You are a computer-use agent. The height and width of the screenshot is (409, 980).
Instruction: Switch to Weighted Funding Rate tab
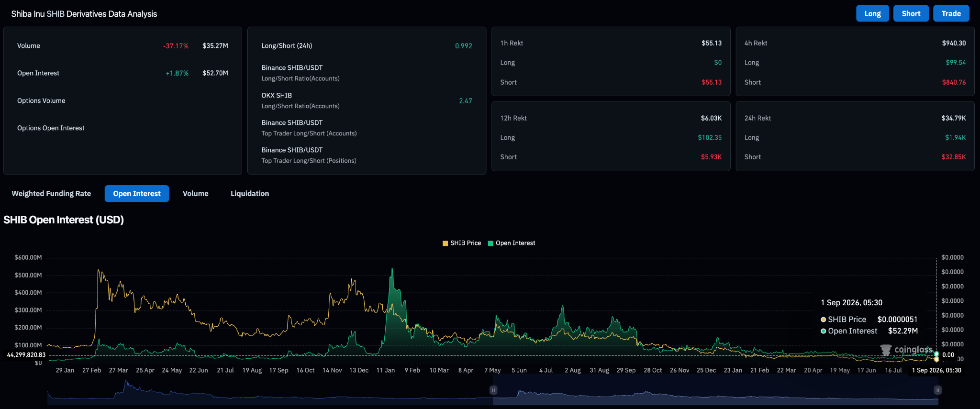51,193
